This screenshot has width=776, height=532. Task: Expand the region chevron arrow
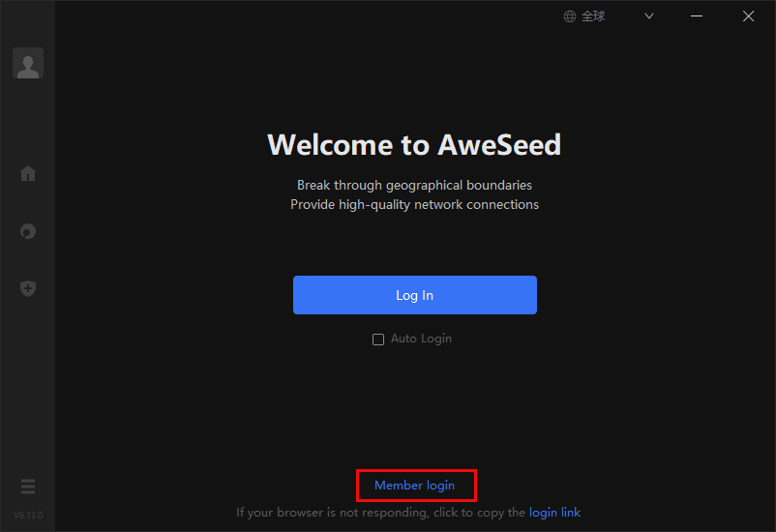tap(649, 16)
